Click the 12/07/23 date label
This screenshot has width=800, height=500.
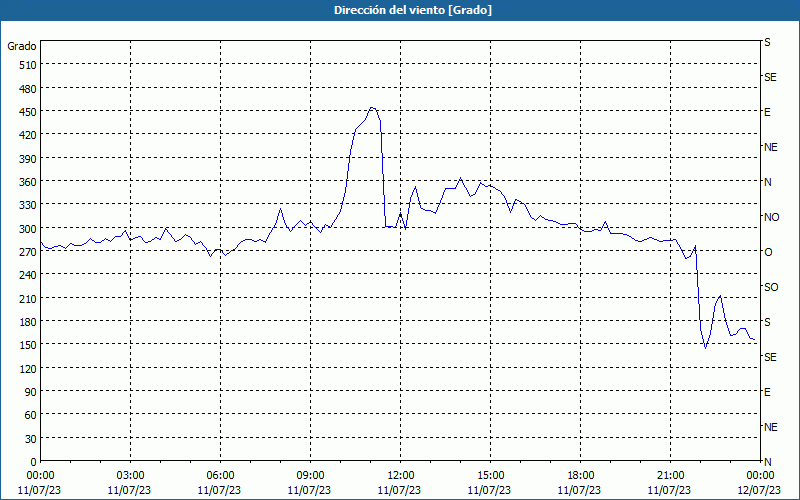tap(759, 490)
